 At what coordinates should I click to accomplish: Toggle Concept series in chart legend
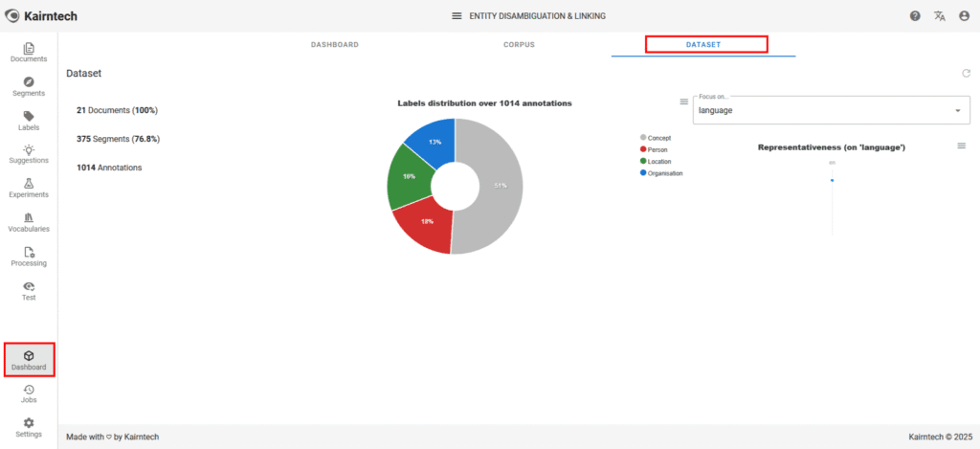[658, 138]
